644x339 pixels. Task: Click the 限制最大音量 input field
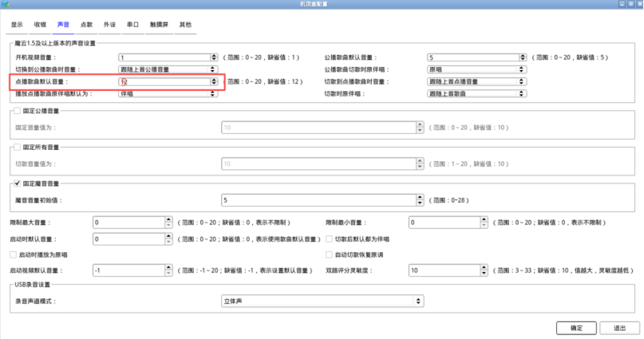[x=129, y=223]
